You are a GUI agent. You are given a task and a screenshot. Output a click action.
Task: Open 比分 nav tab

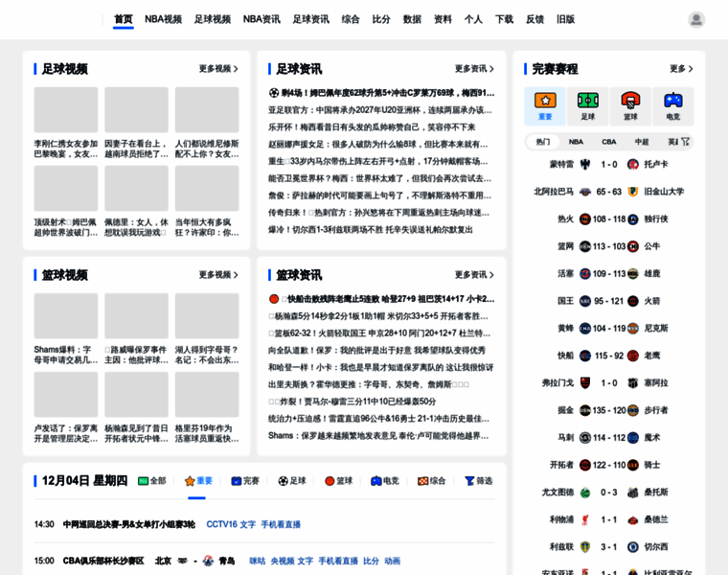[x=381, y=19]
